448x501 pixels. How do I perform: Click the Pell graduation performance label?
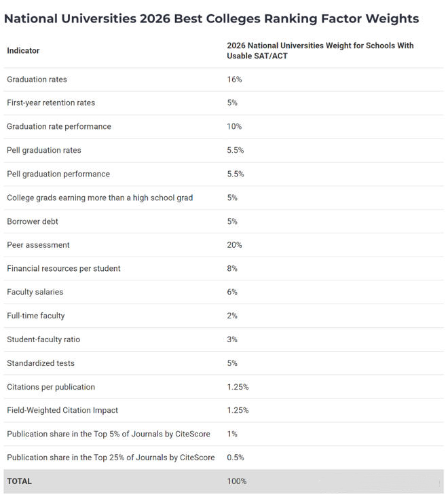(x=58, y=174)
